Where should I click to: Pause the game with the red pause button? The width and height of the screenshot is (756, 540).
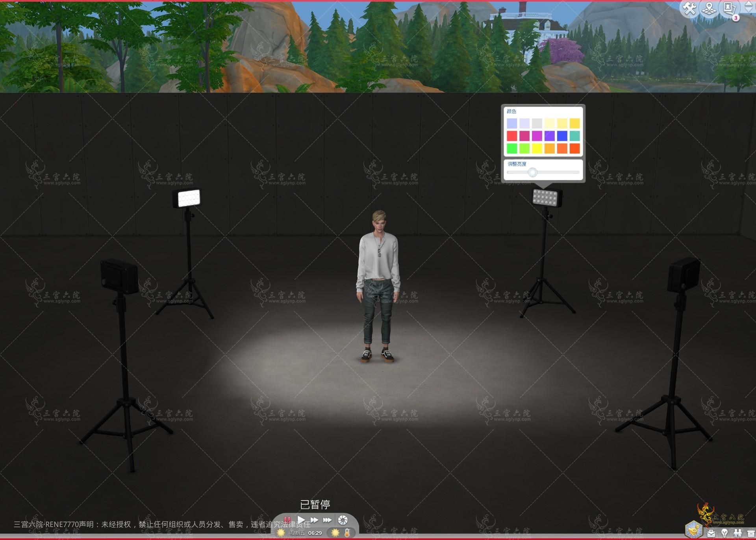287,520
